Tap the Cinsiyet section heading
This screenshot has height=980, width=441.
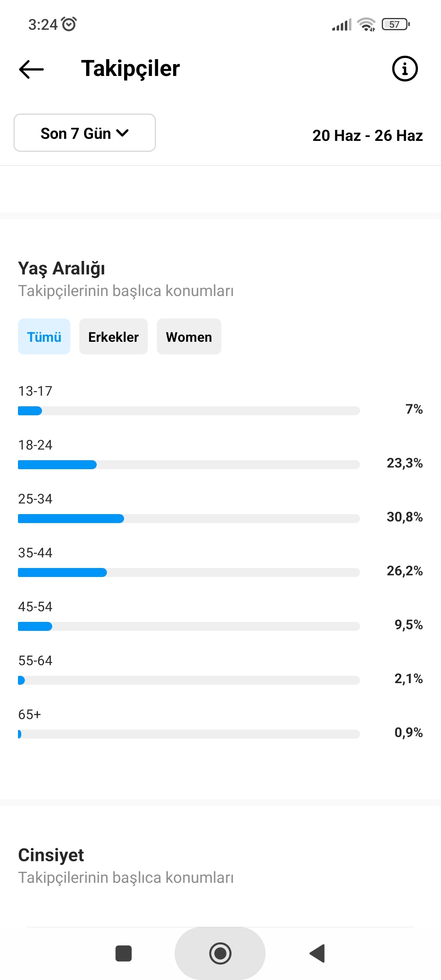[51, 855]
